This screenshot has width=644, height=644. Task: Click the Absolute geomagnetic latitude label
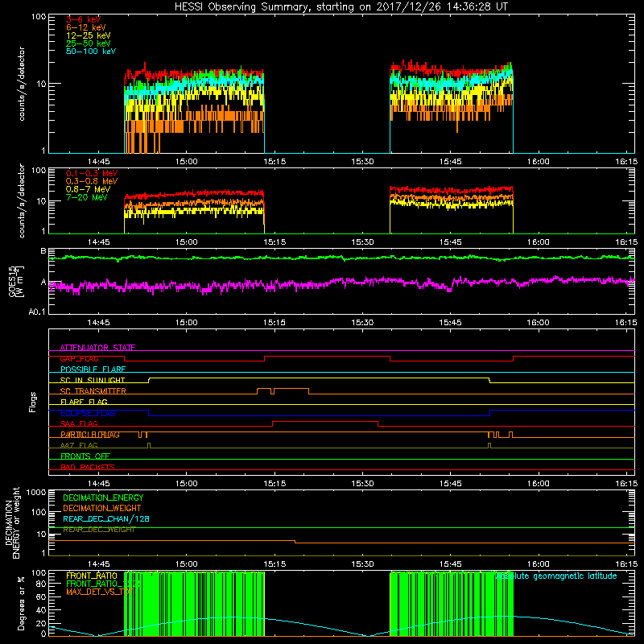pos(556,576)
